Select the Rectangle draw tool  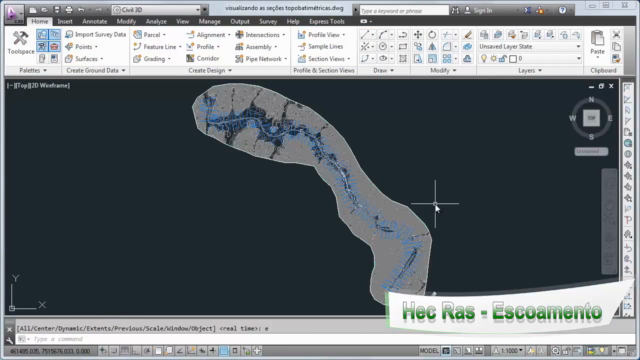(x=402, y=47)
